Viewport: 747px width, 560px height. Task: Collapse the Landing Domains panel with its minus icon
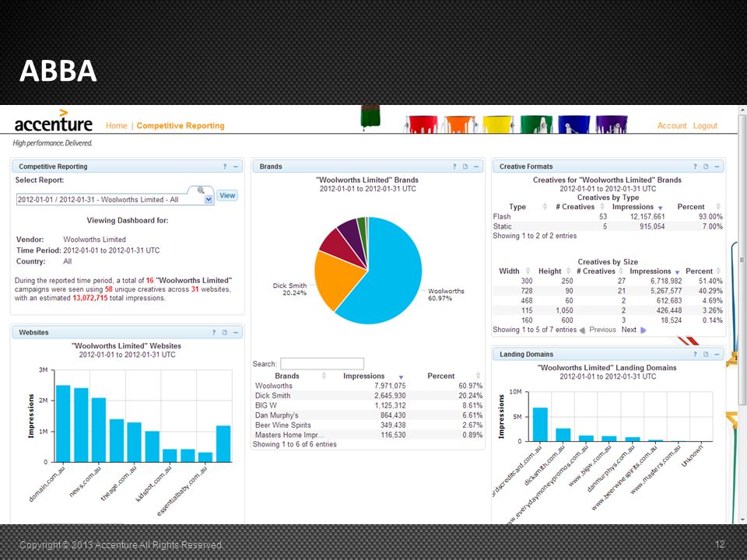pyautogui.click(x=717, y=355)
